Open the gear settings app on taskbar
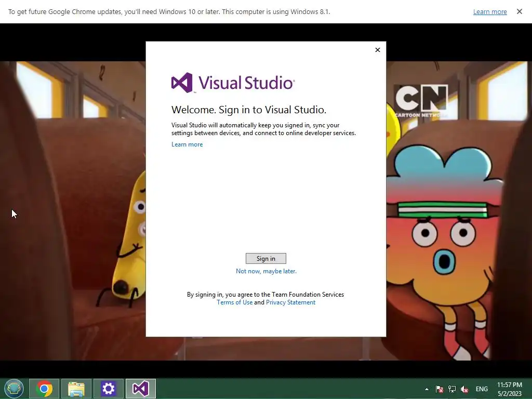This screenshot has height=399, width=532. tap(109, 389)
